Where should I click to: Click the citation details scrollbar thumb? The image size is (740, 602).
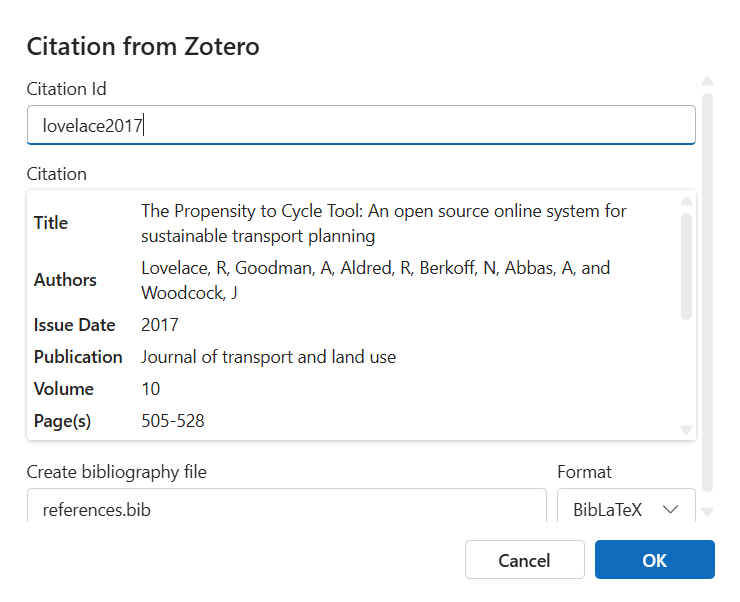tap(686, 265)
